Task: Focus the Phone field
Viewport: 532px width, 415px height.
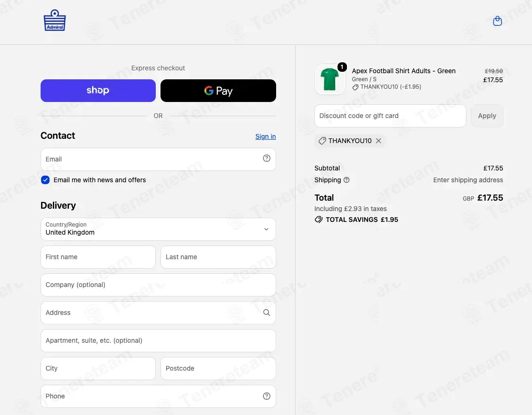Action: click(158, 396)
